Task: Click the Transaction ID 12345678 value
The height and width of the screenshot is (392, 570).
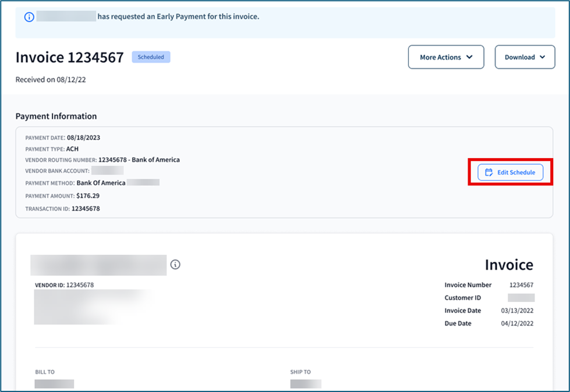Action: [x=86, y=209]
